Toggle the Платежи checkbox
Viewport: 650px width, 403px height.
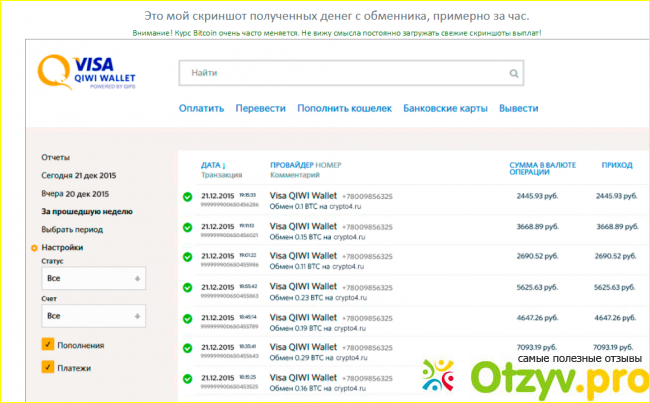47,367
